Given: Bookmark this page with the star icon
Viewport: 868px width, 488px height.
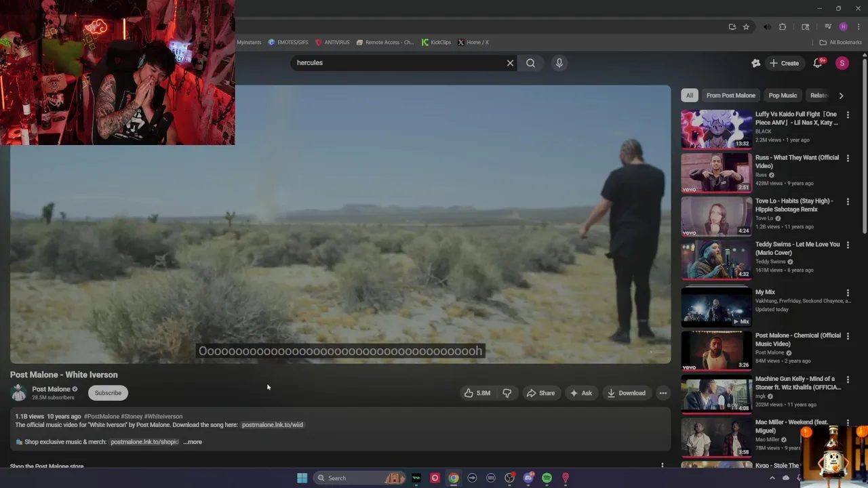Looking at the screenshot, I should coord(746,27).
